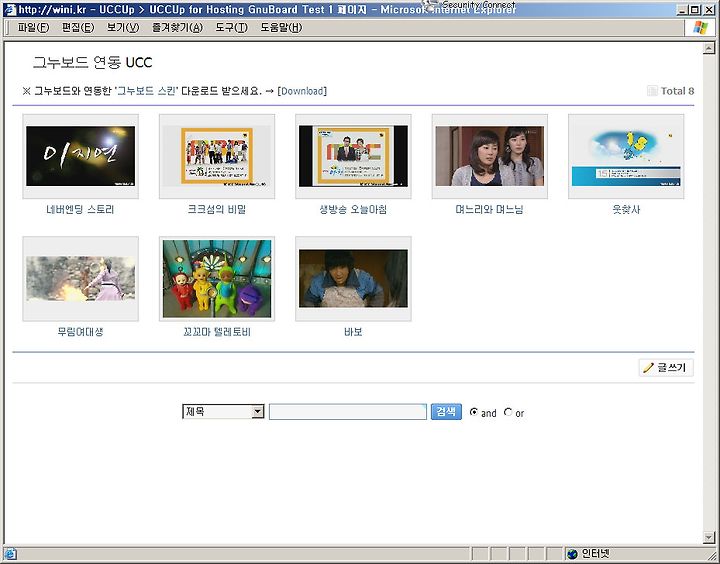Open the 네버엔딩 스토리 thumbnail
Viewport: 720px width, 564px height.
pos(80,156)
